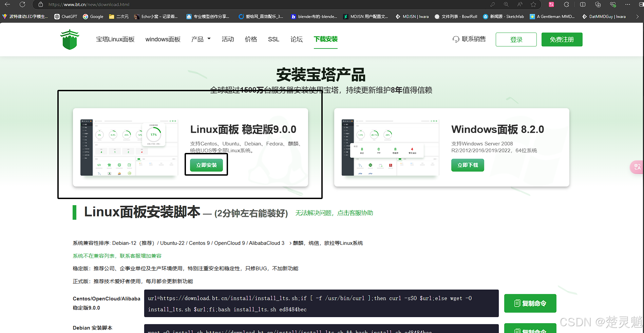This screenshot has width=644, height=333.
Task: Toggle split screen view icon
Action: point(583,4)
